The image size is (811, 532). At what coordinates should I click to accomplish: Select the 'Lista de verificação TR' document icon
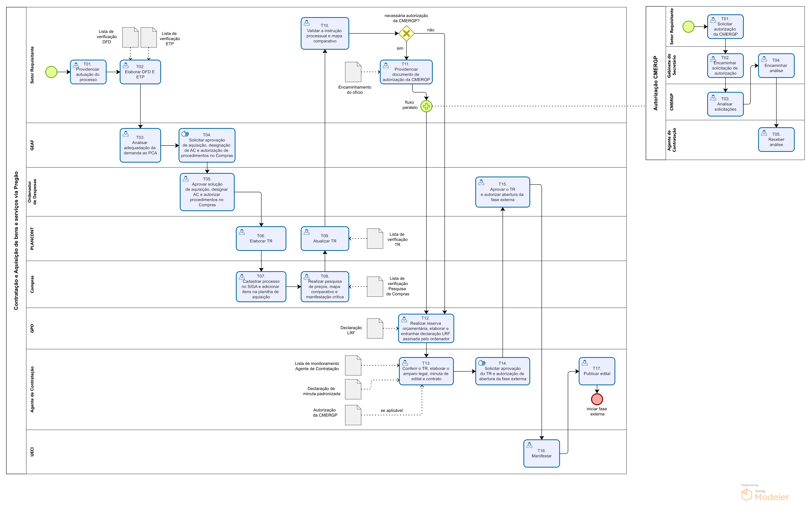[375, 238]
